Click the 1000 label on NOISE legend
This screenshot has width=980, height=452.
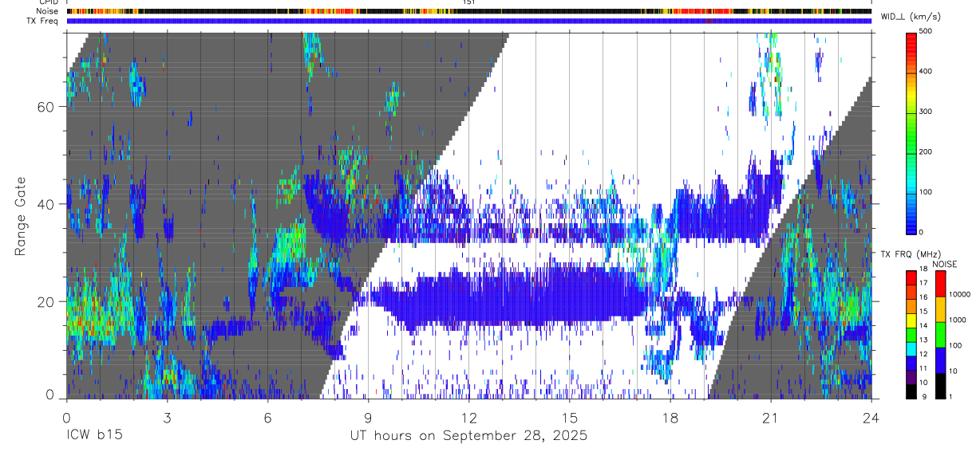958,320
